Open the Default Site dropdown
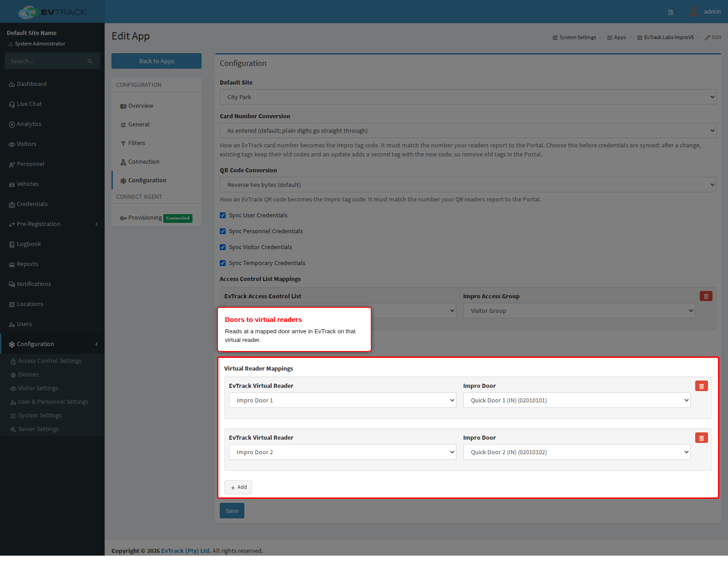The height and width of the screenshot is (562, 728). click(468, 97)
